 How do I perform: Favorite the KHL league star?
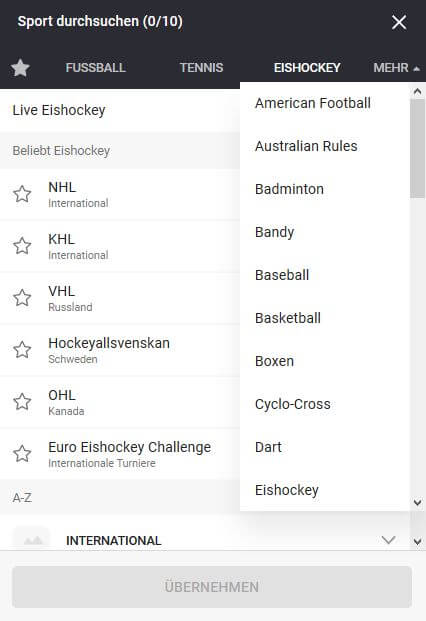tap(22, 246)
